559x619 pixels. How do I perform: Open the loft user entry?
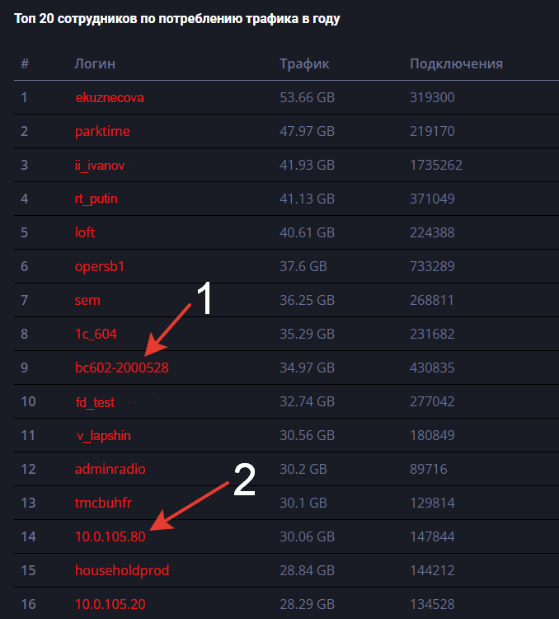coord(85,233)
